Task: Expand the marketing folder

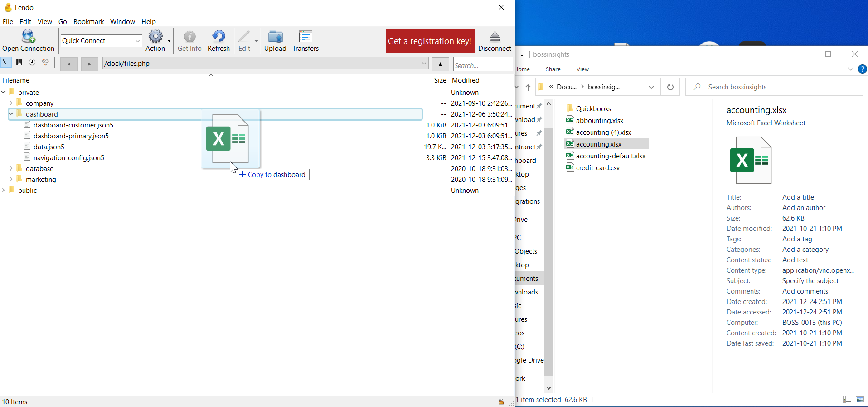Action: [11, 179]
